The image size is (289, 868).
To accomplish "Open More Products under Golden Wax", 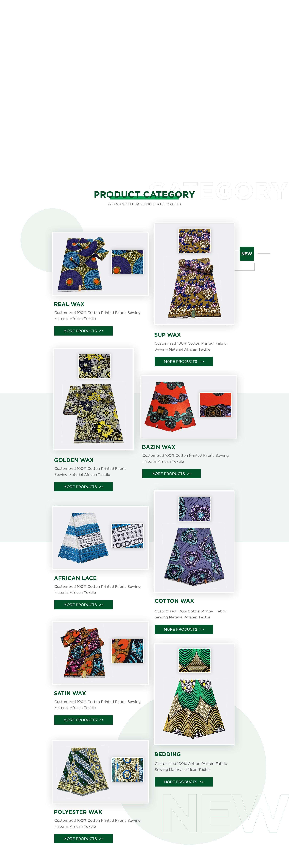I will (x=83, y=487).
